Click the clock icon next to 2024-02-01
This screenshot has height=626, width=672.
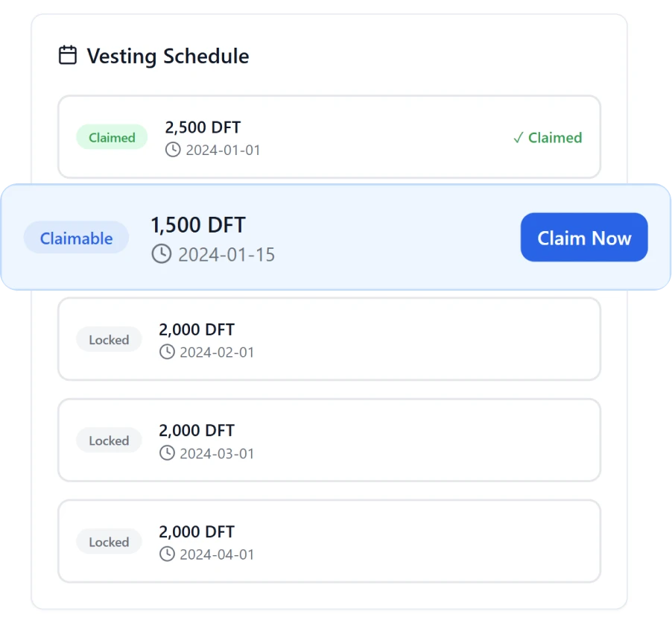pyautogui.click(x=168, y=352)
